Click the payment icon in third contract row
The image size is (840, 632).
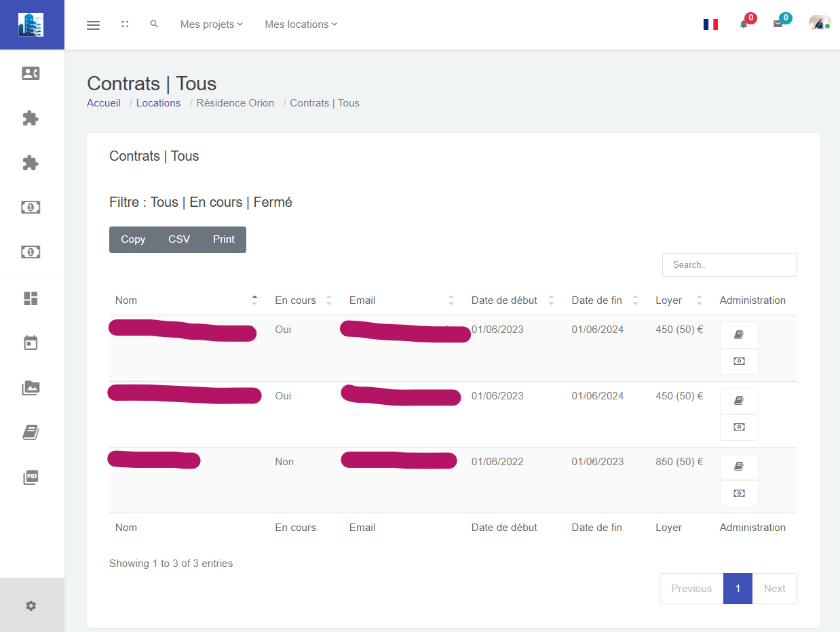739,494
